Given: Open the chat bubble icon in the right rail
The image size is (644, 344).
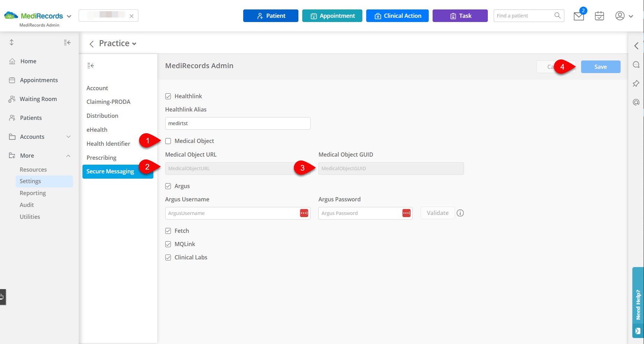Looking at the screenshot, I should pos(636,64).
